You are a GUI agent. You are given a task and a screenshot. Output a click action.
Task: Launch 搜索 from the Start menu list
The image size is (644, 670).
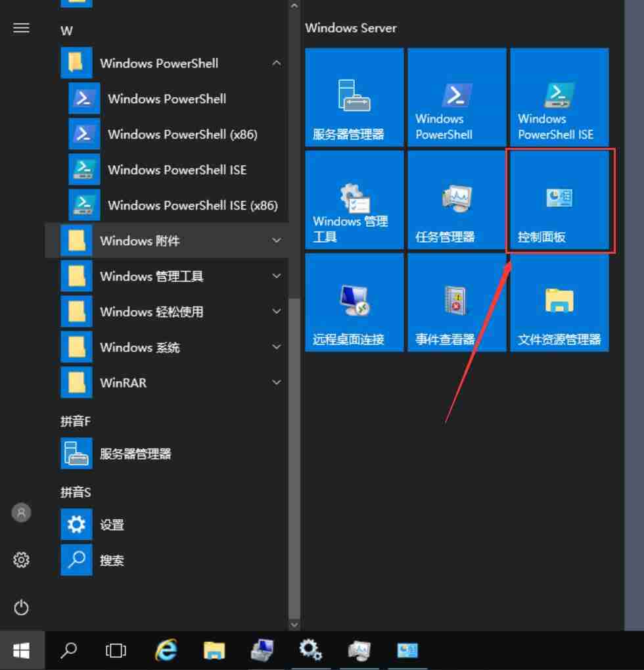110,560
